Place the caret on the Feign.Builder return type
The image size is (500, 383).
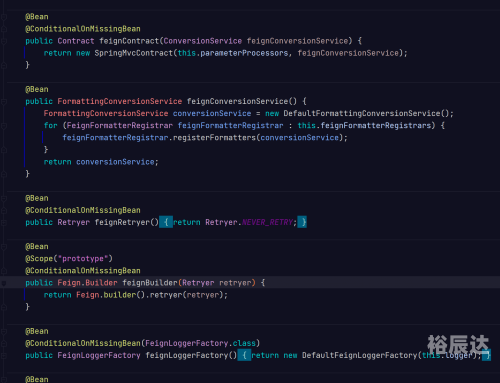coord(87,283)
